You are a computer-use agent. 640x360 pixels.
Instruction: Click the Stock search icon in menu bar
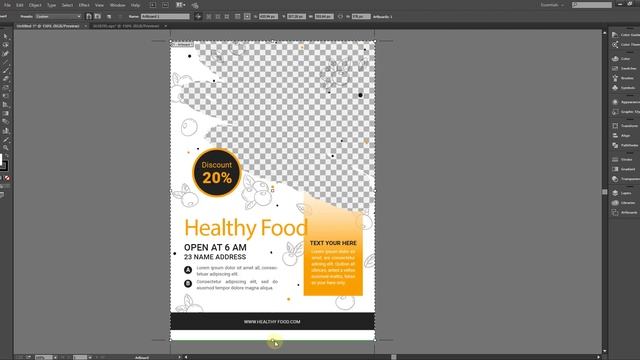[x=165, y=5]
